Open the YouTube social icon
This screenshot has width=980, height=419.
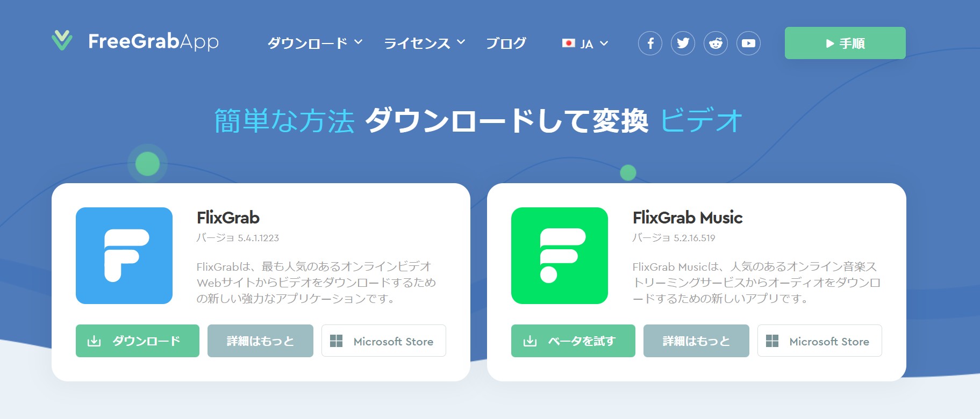748,43
